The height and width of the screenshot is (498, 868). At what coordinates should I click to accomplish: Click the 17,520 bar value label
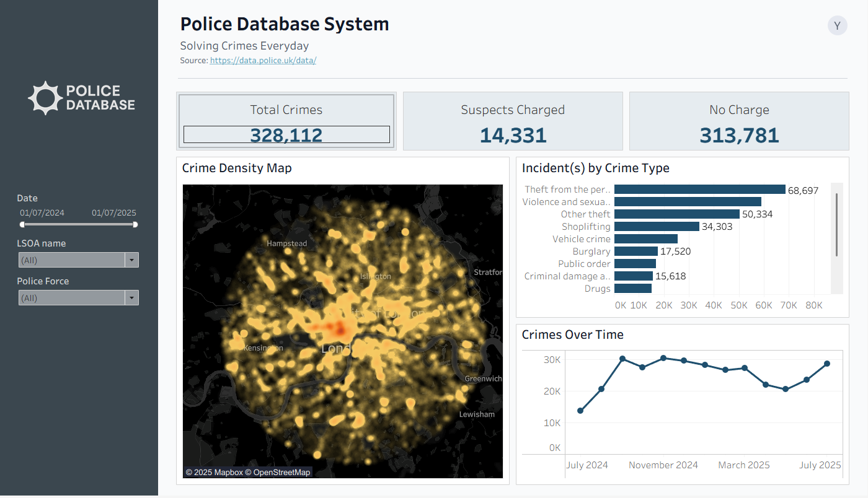676,251
